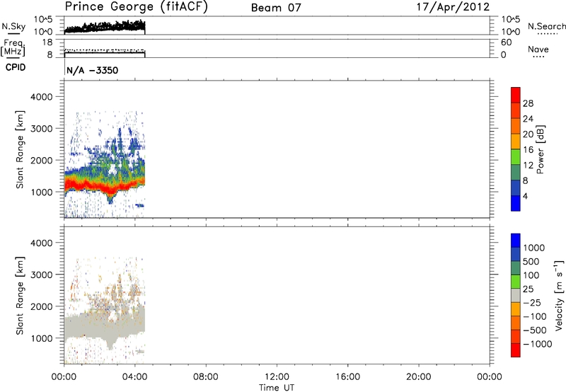The width and height of the screenshot is (566, 392).
Task: Select the '-1000' label on velocity color bar
Action: click(x=537, y=344)
